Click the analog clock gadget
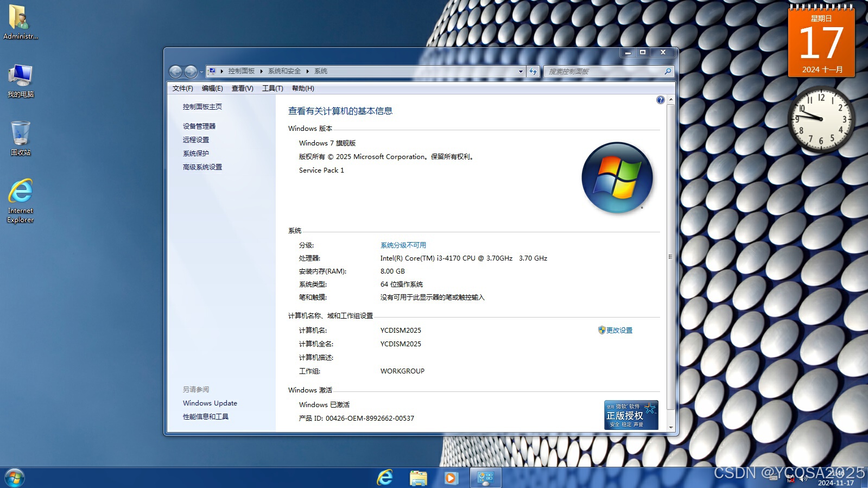Screen dimensions: 868x488 click(820, 119)
